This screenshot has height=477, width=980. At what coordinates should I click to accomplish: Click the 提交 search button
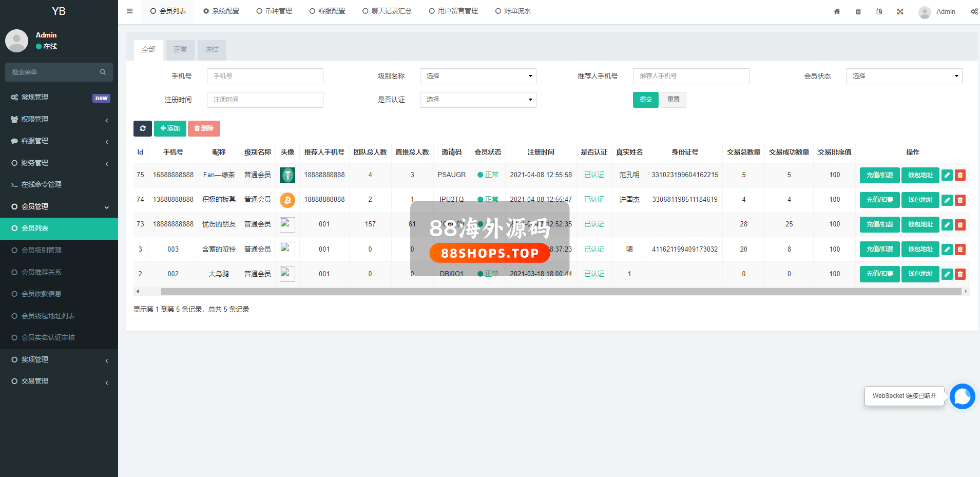coord(645,100)
